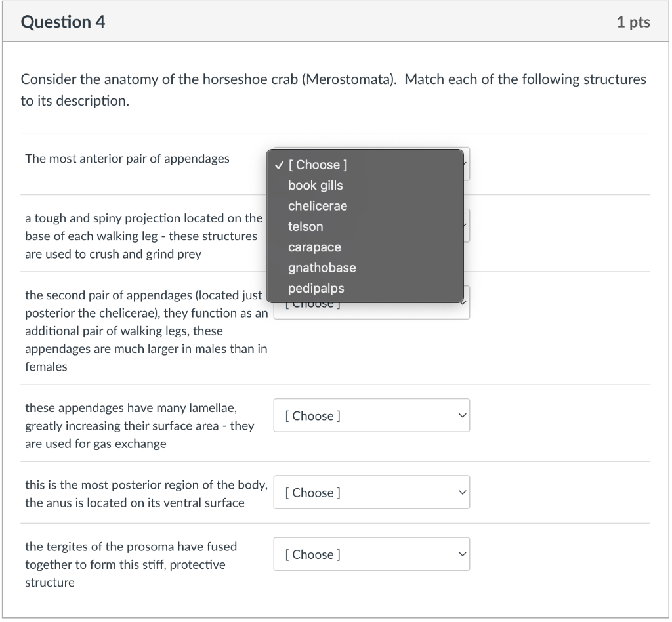Open the dropdown for fused prosoma tergites
This screenshot has width=672, height=622.
pyautogui.click(x=371, y=554)
